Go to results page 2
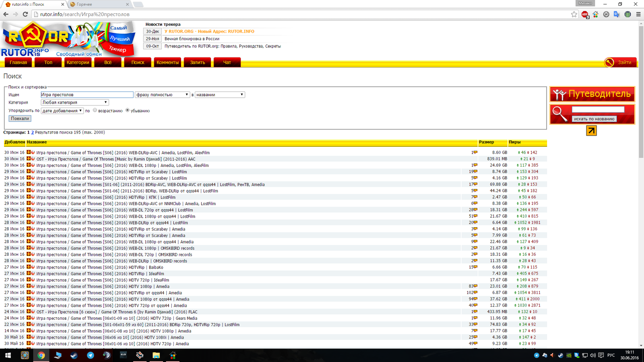This screenshot has width=644, height=362. click(32, 132)
